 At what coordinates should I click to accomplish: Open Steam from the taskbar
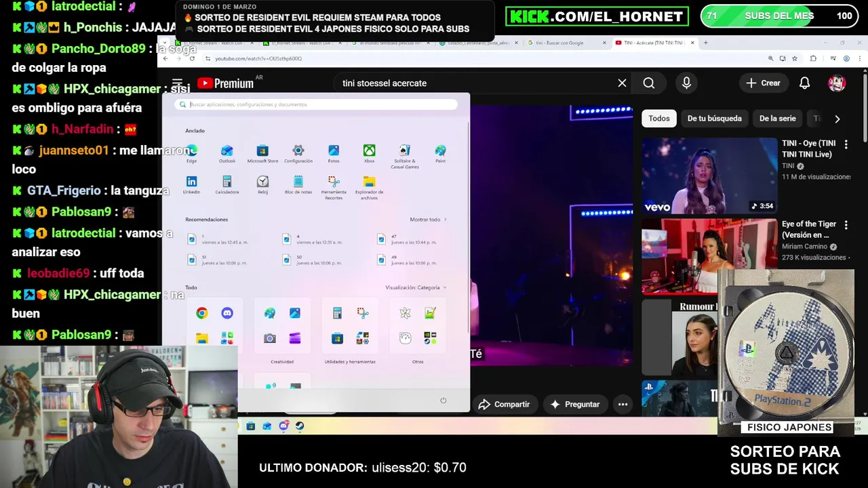300,426
